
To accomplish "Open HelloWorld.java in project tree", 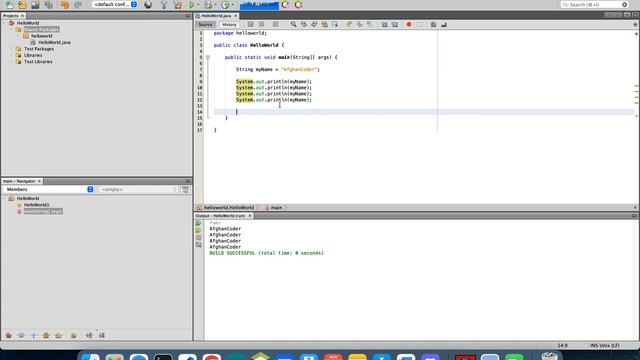I will coord(54,42).
